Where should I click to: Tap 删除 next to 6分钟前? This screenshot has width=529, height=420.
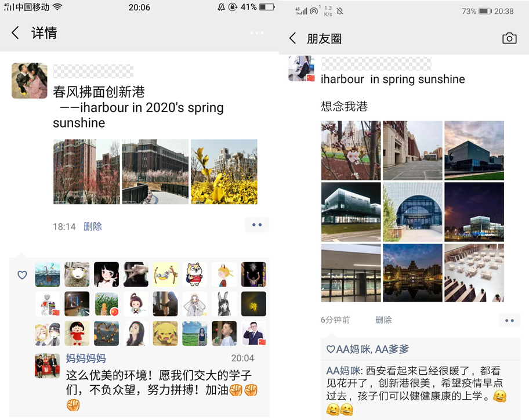383,320
